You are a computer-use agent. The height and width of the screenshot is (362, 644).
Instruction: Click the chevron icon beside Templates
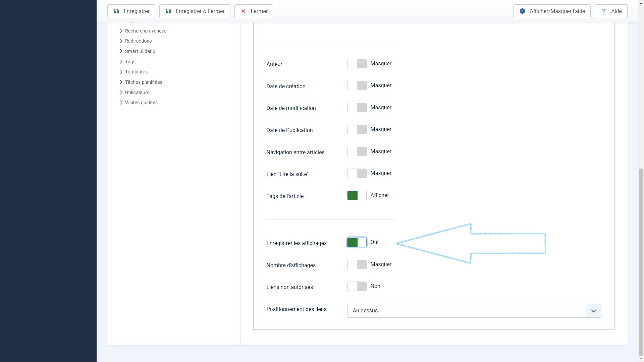pyautogui.click(x=121, y=72)
